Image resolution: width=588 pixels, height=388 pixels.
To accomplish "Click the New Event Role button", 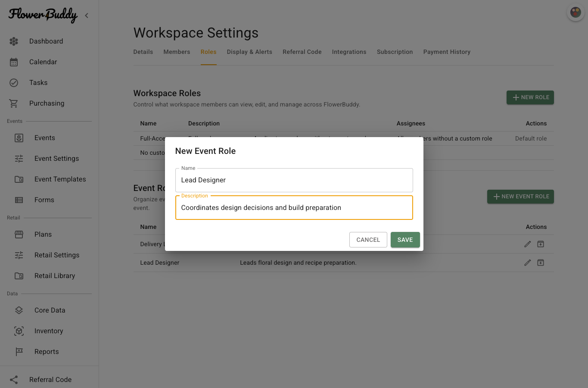I will (x=520, y=197).
